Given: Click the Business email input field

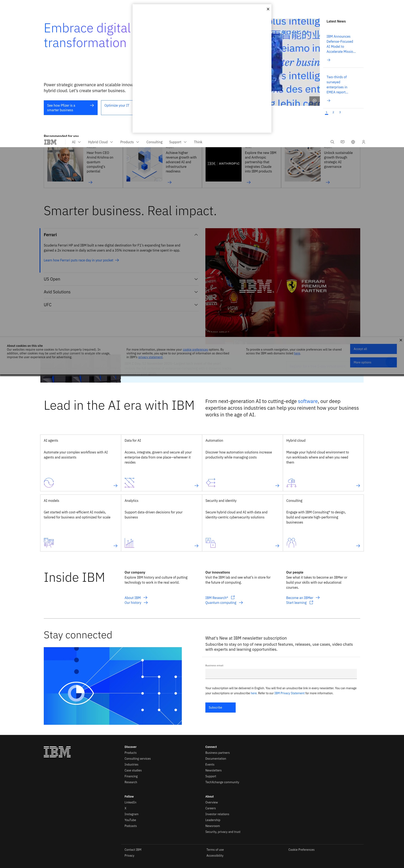Looking at the screenshot, I should pyautogui.click(x=281, y=674).
